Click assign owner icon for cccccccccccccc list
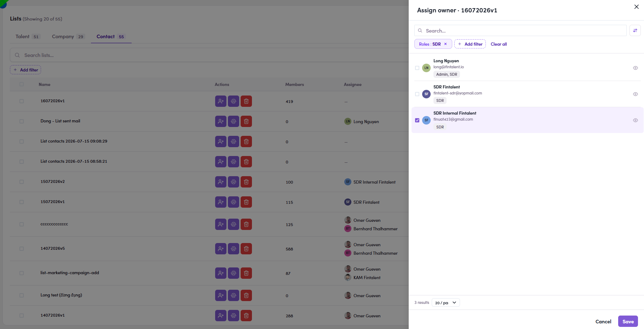The height and width of the screenshot is (329, 644). (234, 224)
